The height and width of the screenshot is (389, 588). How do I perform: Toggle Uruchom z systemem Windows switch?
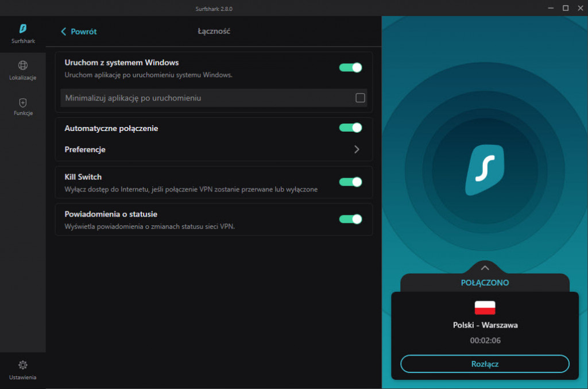click(350, 68)
